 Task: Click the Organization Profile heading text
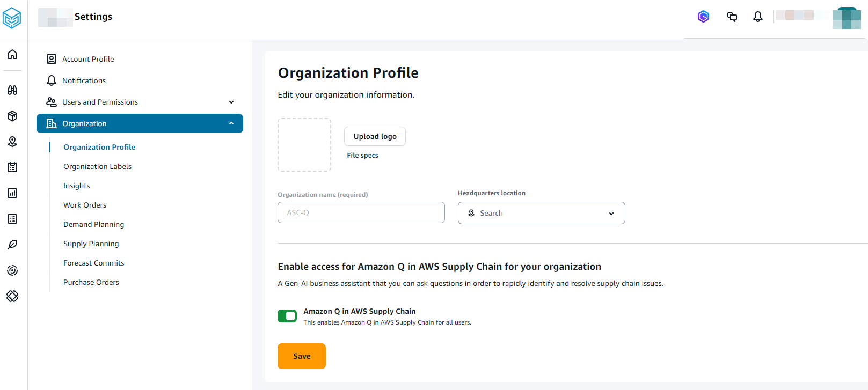[348, 73]
